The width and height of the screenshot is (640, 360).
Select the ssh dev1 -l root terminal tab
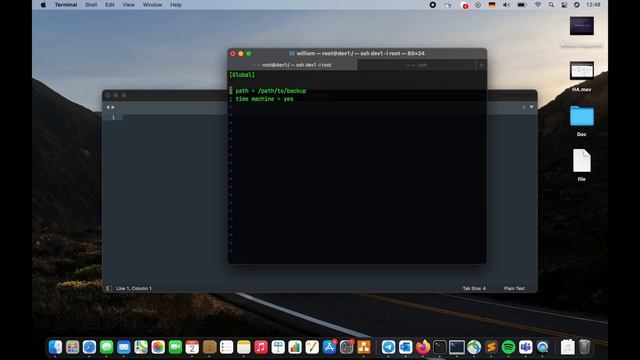pos(292,65)
